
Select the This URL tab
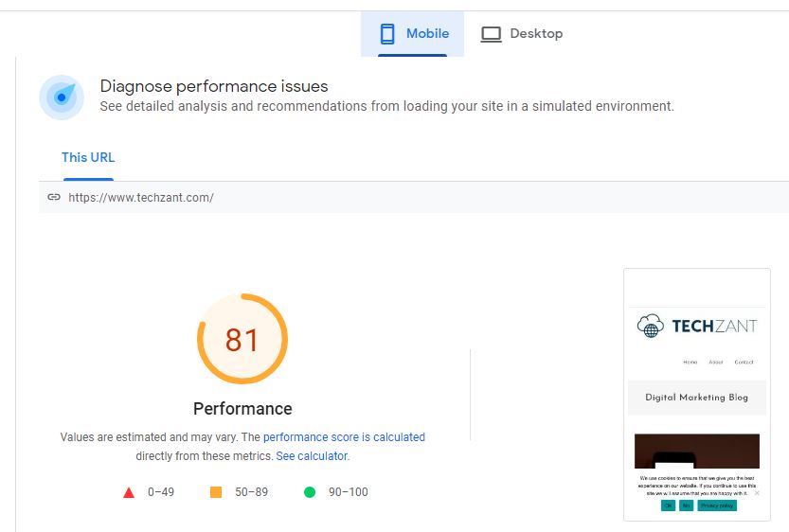click(88, 157)
